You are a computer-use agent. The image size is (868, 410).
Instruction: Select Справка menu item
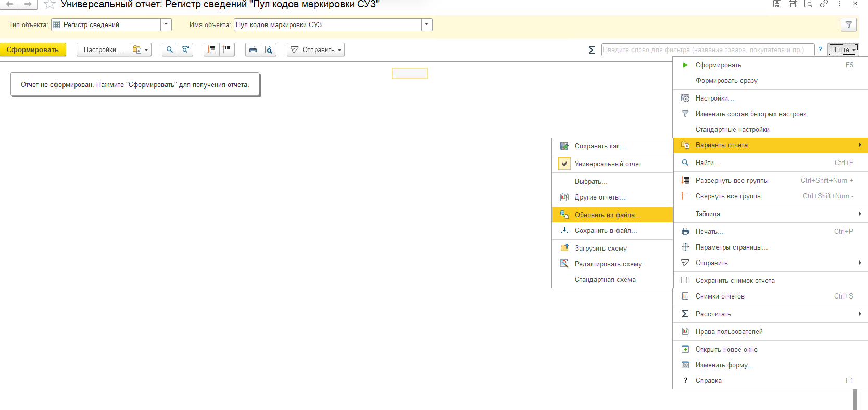pos(771,380)
